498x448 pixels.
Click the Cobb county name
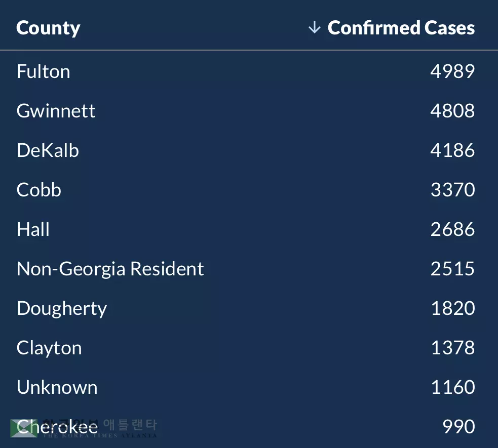click(x=39, y=190)
